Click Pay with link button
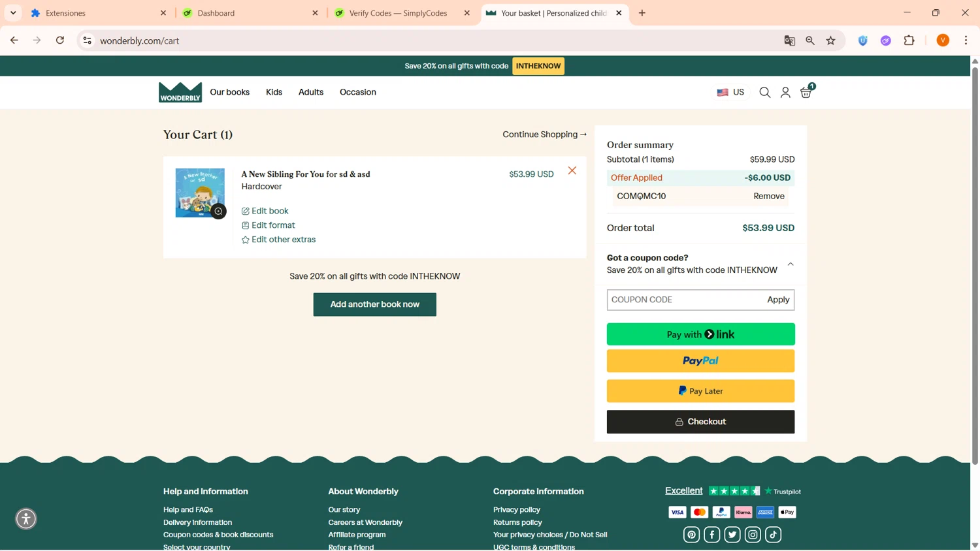 pyautogui.click(x=700, y=334)
